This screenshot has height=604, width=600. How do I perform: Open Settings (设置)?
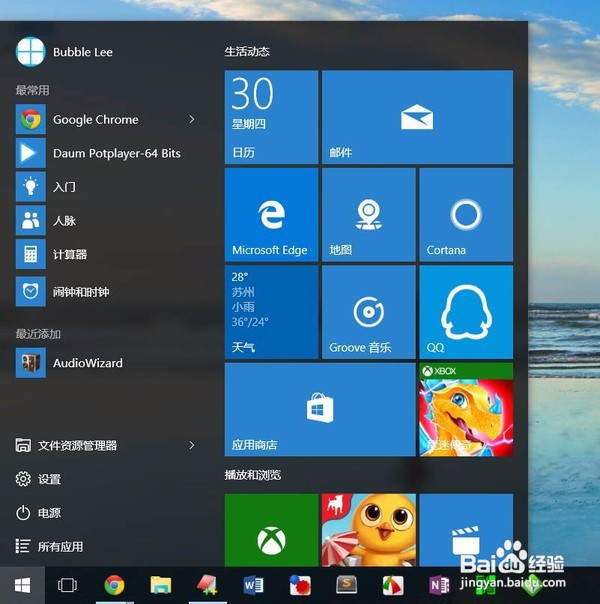(x=38, y=479)
